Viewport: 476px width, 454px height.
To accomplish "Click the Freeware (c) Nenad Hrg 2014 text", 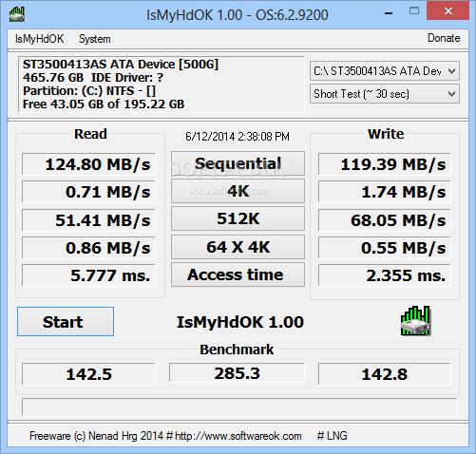I will point(96,436).
